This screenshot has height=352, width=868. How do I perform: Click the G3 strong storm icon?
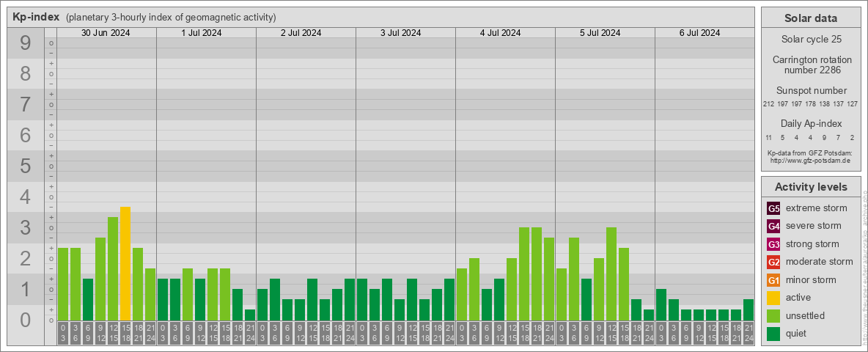pyautogui.click(x=773, y=244)
